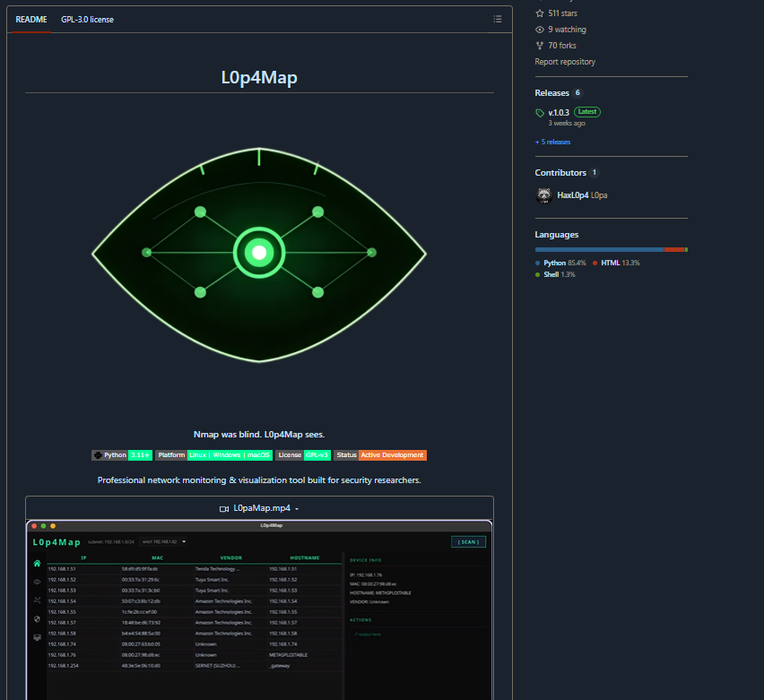Click the HTML 13.3% language link
The image size is (764, 700).
pyautogui.click(x=616, y=263)
